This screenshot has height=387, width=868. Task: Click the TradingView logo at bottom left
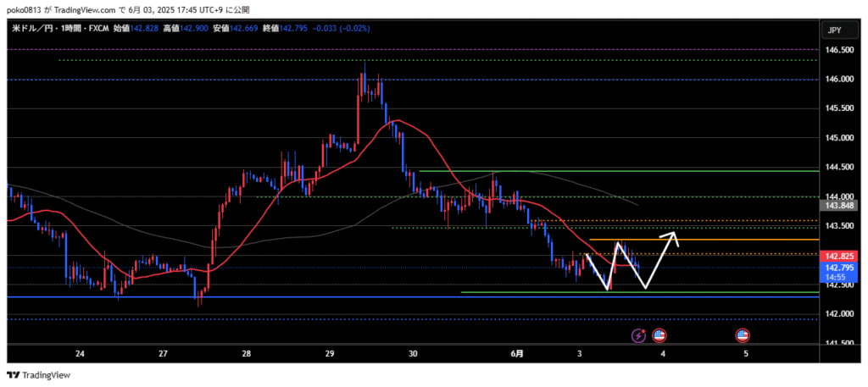click(40, 375)
